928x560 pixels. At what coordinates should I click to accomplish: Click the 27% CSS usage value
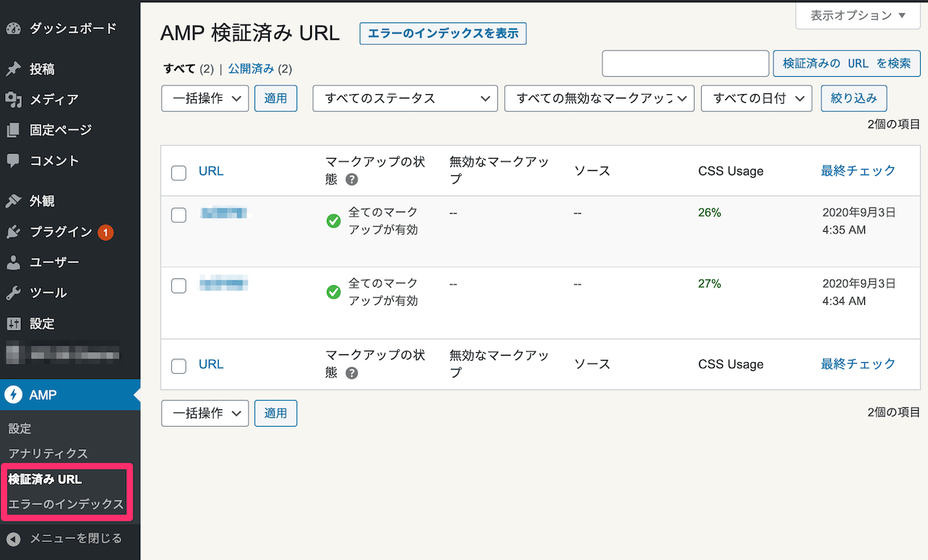710,284
